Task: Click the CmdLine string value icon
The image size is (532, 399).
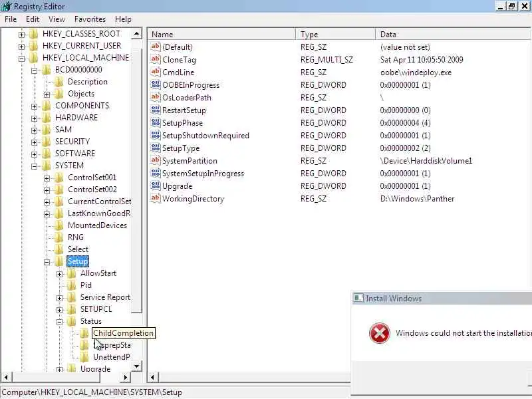Action: (156, 72)
